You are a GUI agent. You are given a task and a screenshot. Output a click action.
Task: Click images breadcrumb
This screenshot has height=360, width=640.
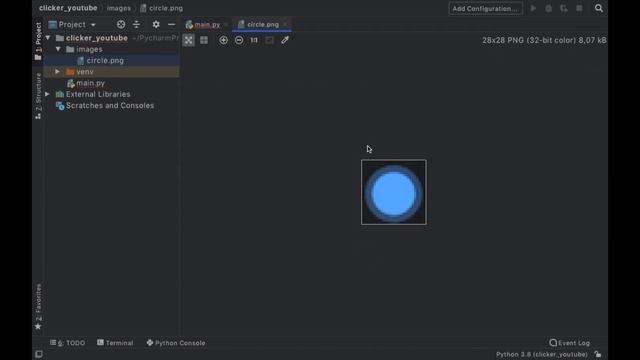[x=119, y=8]
